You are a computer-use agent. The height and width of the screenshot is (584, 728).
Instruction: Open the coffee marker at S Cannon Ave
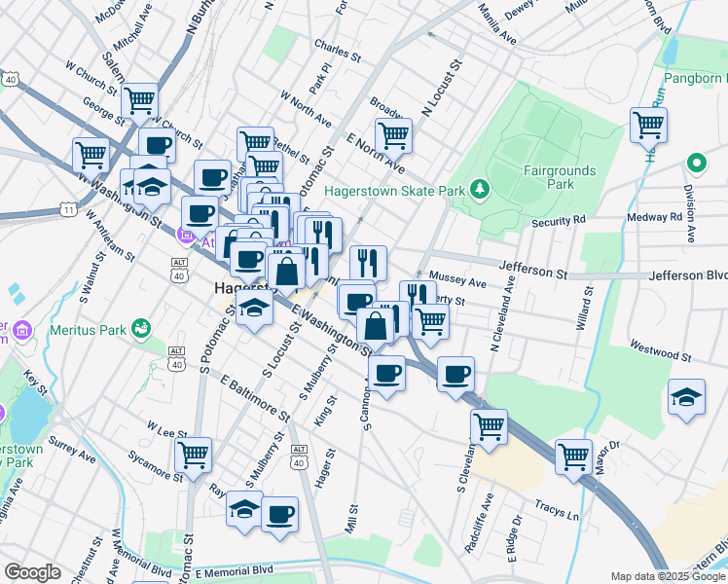[x=386, y=375]
